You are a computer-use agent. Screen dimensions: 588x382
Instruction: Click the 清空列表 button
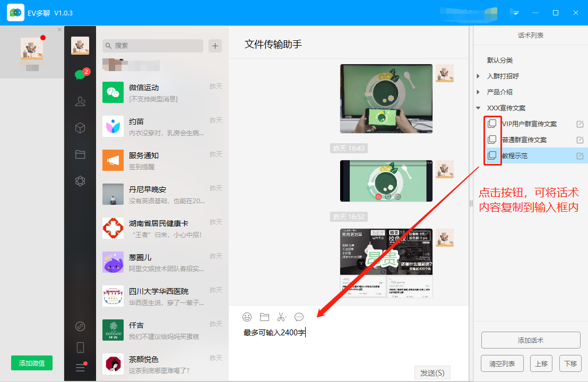tap(502, 363)
